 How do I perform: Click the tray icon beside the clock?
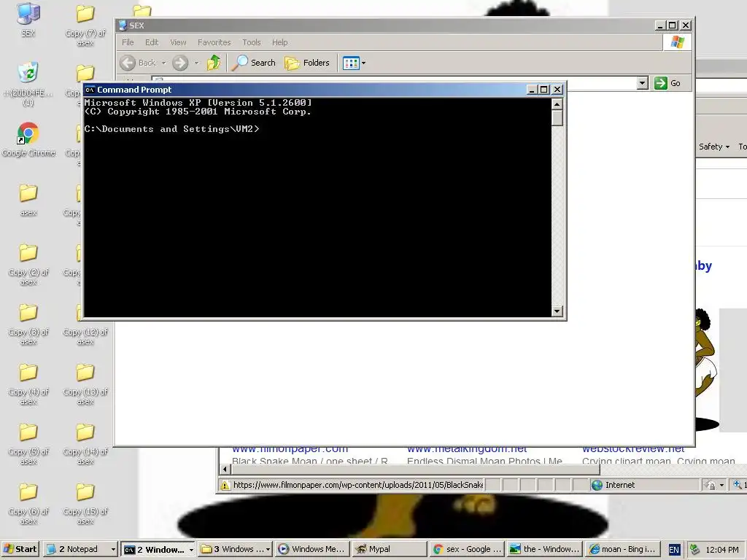(x=694, y=550)
